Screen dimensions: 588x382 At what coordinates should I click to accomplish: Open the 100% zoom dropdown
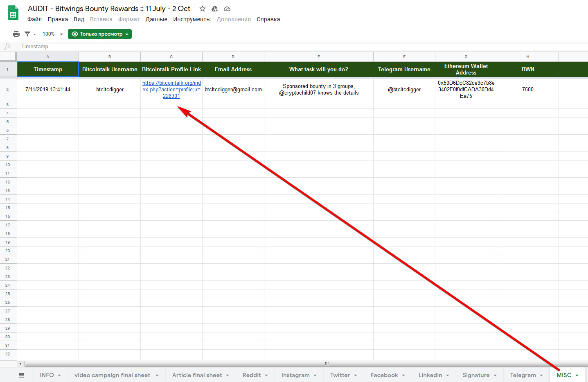[53, 34]
